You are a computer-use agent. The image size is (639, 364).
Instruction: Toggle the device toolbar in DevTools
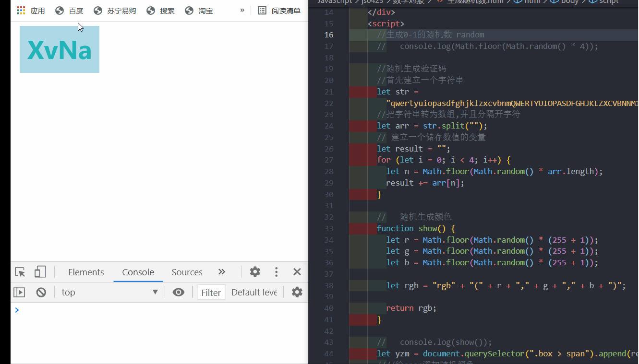coord(40,271)
